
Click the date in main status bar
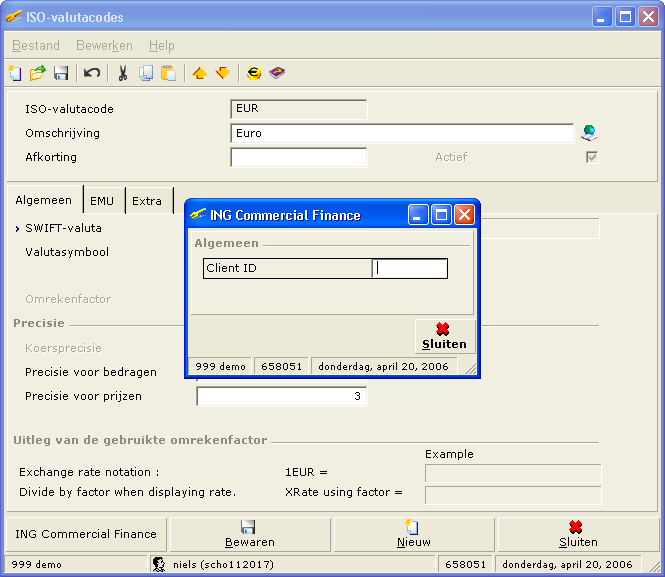567,565
